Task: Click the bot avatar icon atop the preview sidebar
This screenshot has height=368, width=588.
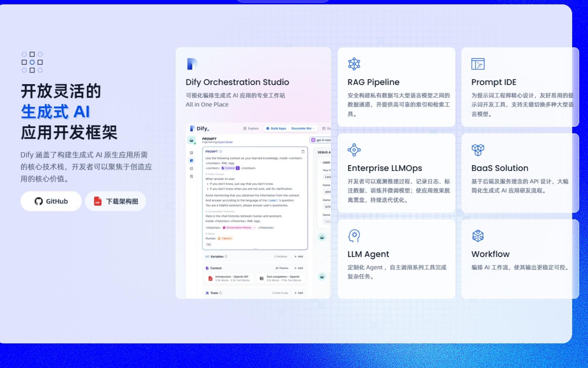Action: pos(192,140)
